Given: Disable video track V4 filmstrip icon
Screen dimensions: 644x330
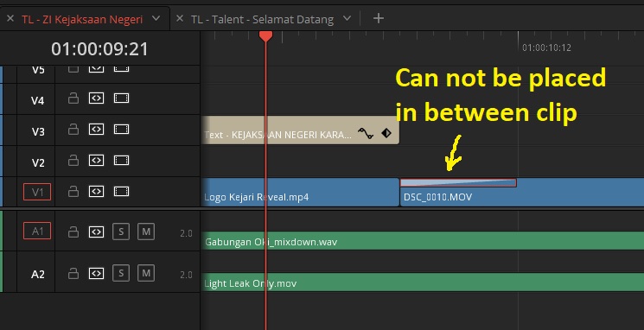Looking at the screenshot, I should tap(121, 98).
